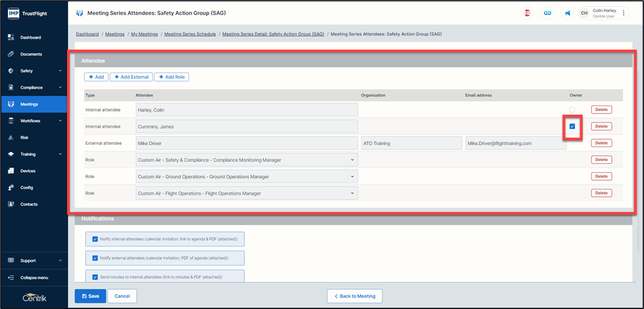
Task: Uncheck Owner checkbox for Cummins, James
Action: tap(572, 126)
